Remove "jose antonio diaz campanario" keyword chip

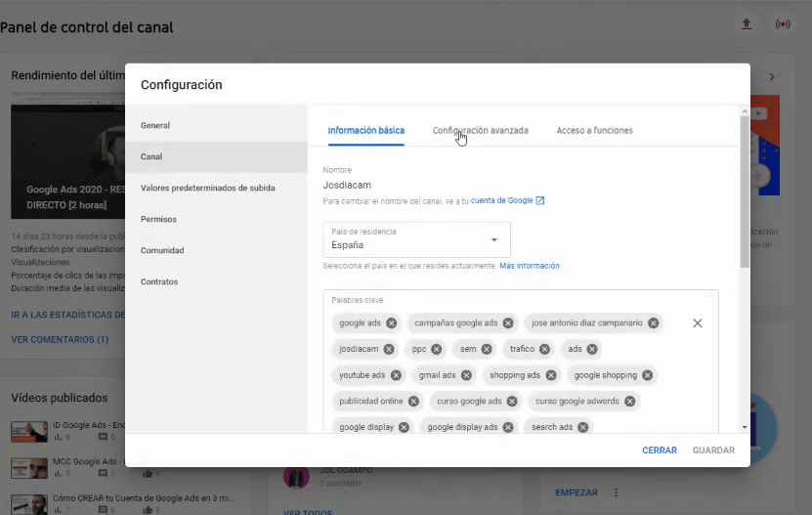point(654,322)
